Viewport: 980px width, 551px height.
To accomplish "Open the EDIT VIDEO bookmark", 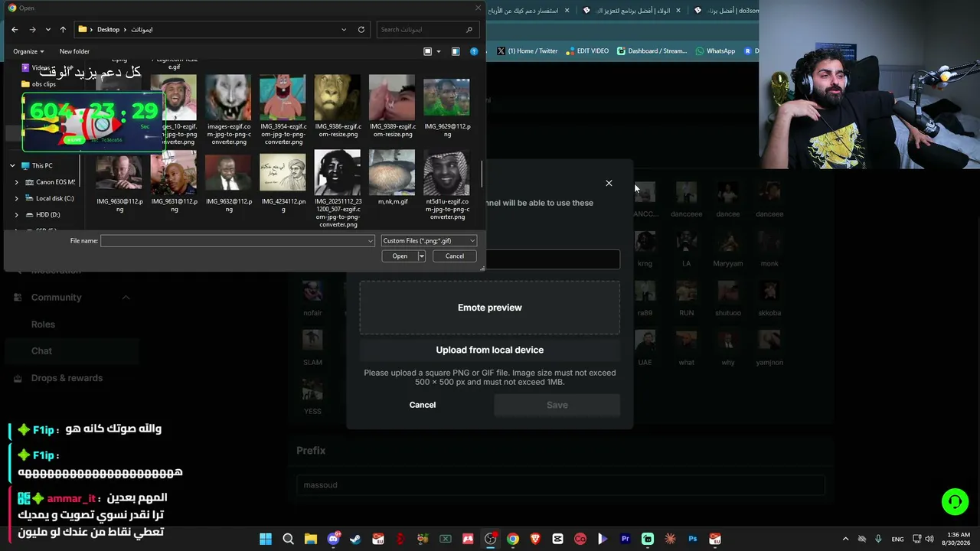I will pyautogui.click(x=587, y=51).
